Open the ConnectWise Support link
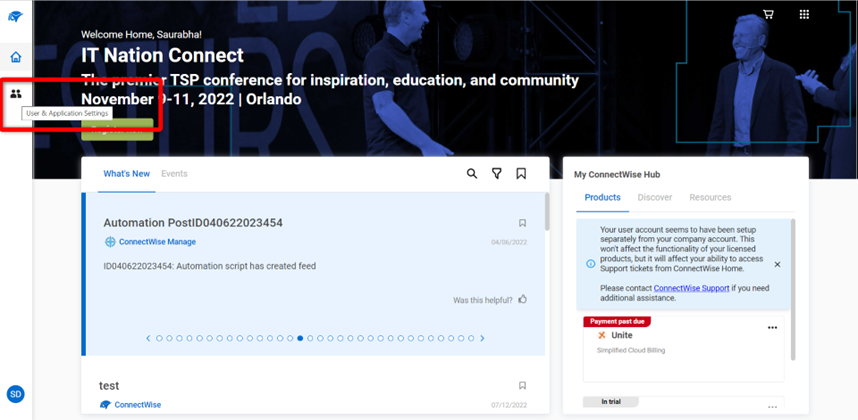 click(691, 288)
